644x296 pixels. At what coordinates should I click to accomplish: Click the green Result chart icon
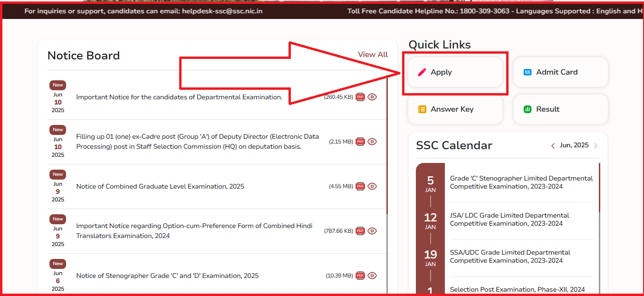coord(528,109)
